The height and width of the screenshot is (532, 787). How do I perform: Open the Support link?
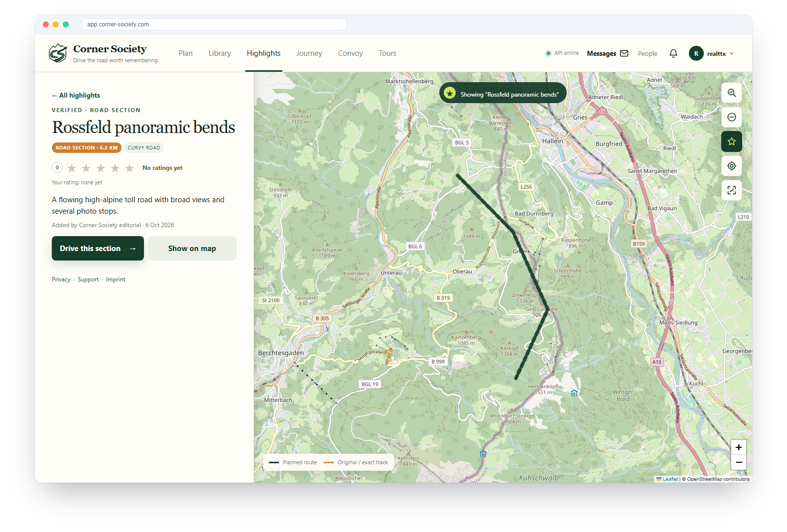click(88, 279)
